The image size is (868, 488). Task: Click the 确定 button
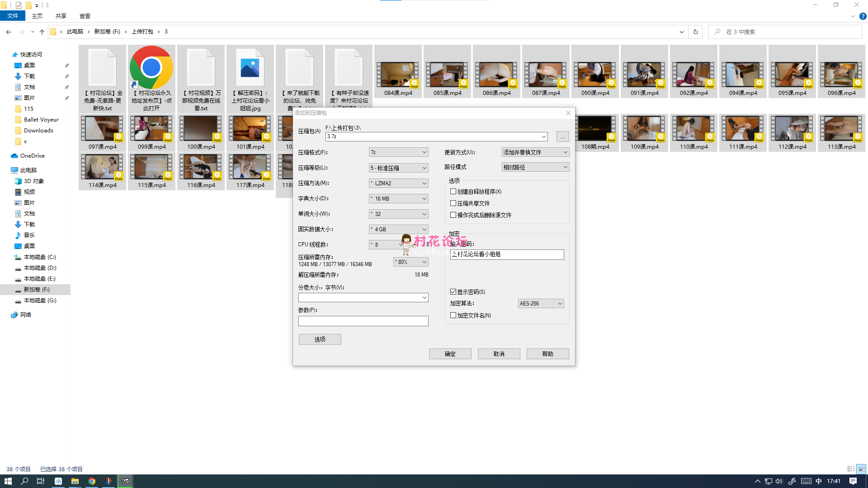coord(450,354)
